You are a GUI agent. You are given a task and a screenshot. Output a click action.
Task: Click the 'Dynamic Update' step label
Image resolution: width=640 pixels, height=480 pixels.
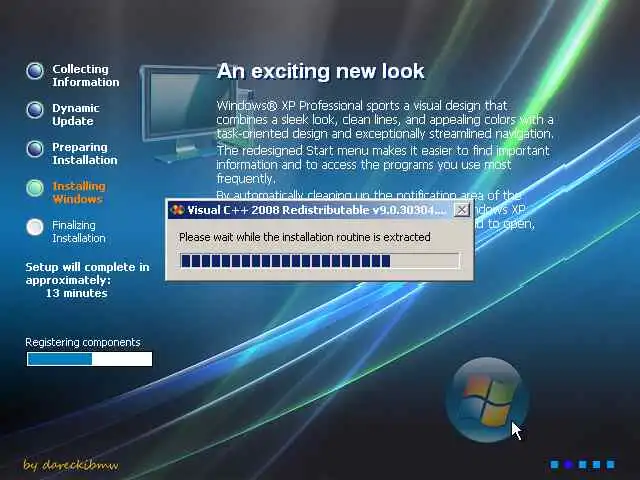tap(76, 115)
